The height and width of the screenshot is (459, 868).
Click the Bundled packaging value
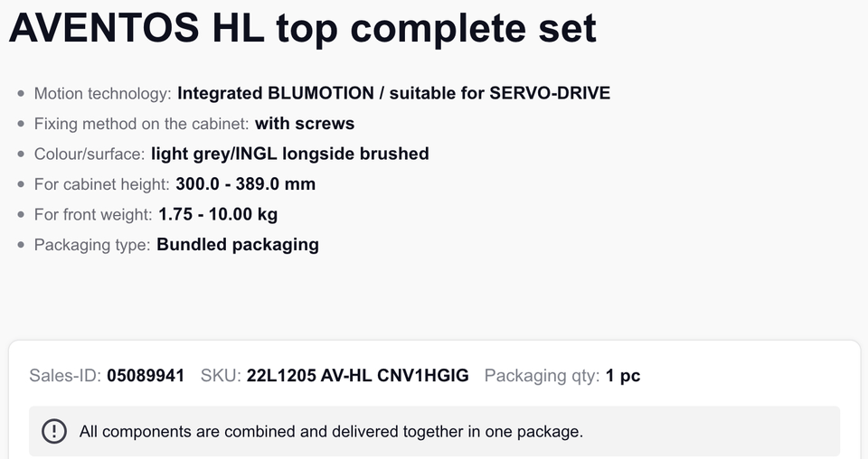238,245
